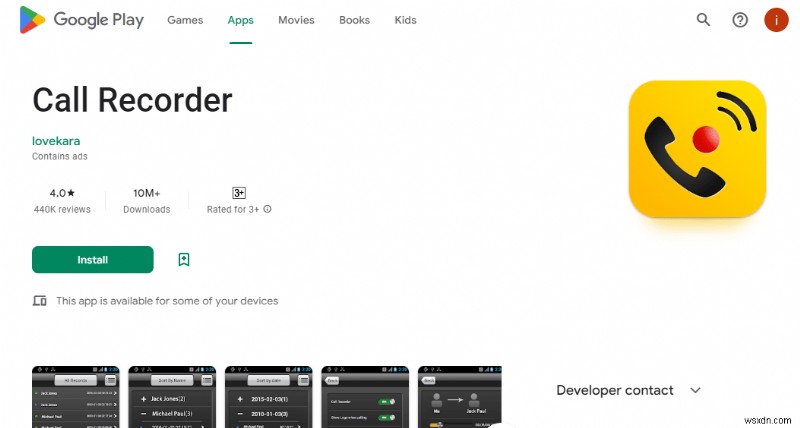The width and height of the screenshot is (800, 428).
Task: Open the Movies tab
Action: 296,20
